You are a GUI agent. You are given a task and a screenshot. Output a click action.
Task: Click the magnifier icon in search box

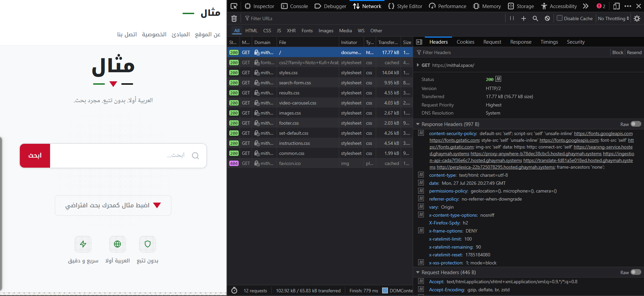pyautogui.click(x=195, y=156)
